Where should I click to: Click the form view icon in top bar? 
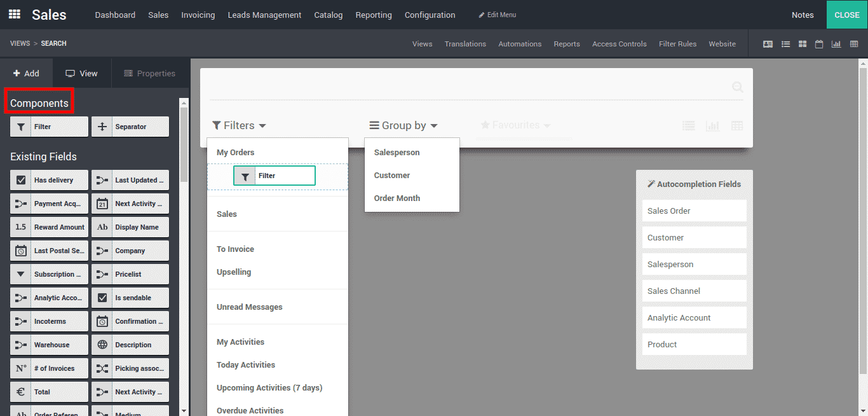(768, 44)
